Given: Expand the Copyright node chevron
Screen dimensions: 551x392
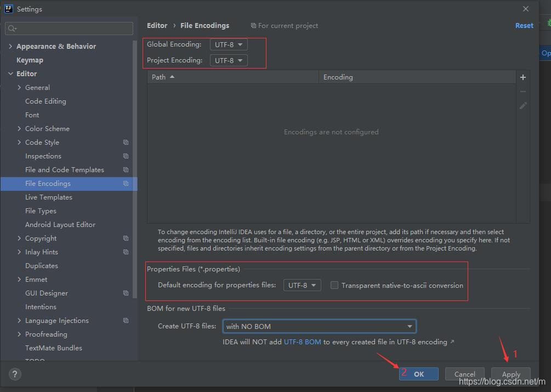Looking at the screenshot, I should (x=19, y=238).
